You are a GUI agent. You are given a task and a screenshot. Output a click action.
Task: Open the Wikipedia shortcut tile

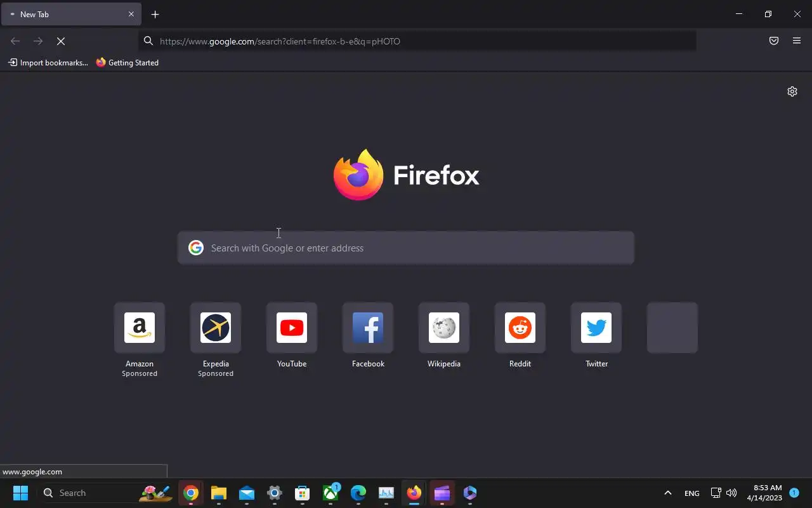click(x=444, y=328)
